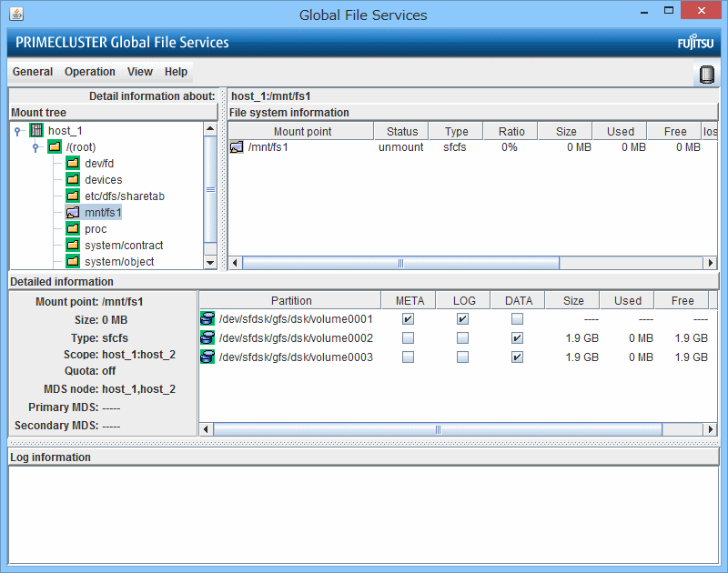Click the 'unmount' status cell
728x573 pixels.
point(400,147)
